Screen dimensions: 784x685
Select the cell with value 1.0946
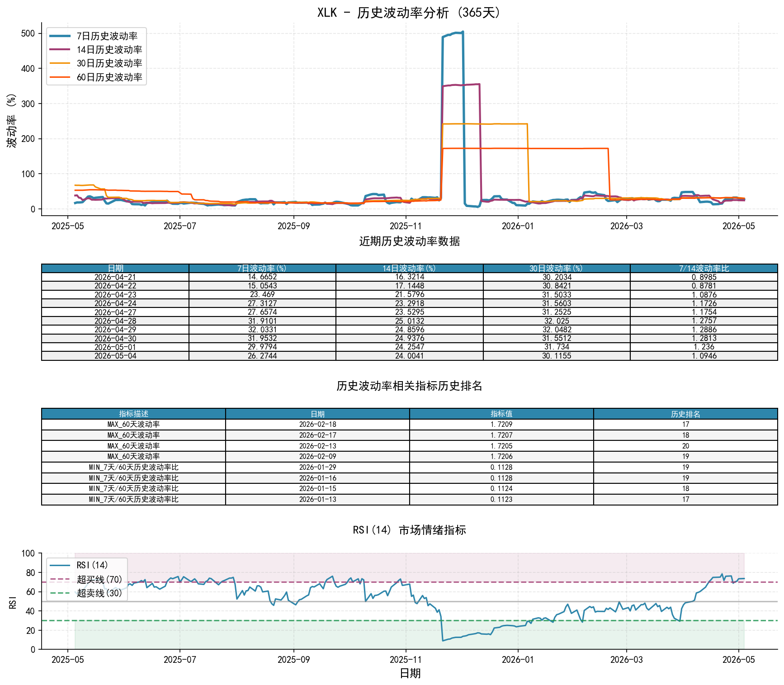704,356
